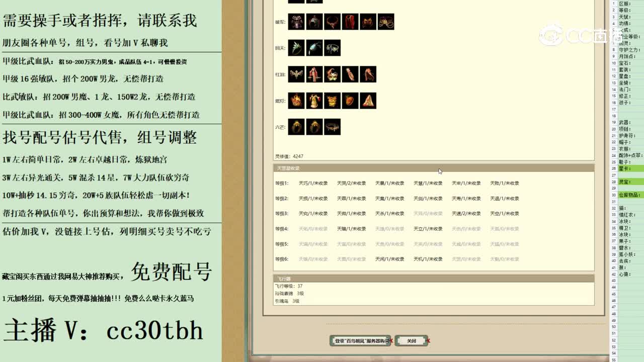Select the 天究/1/未收录 entry
Image resolution: width=644 pixels, height=362 pixels.
coord(313,214)
